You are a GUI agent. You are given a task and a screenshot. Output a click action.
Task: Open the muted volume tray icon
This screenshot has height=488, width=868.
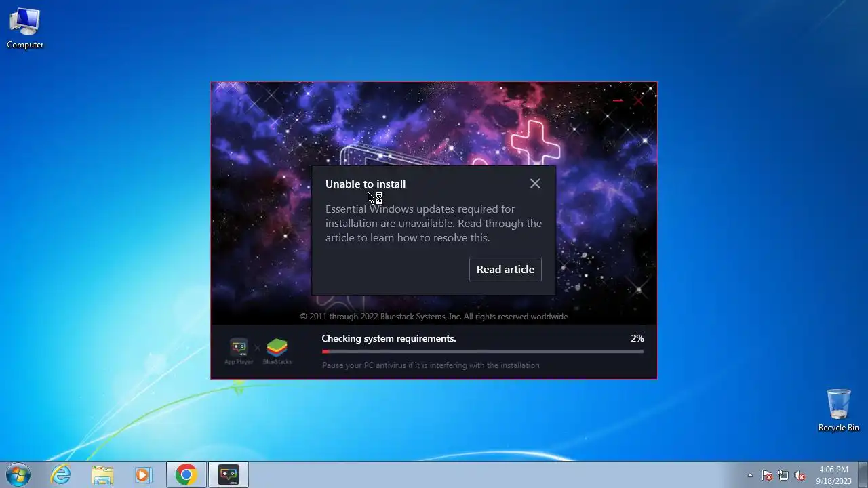coord(800,475)
